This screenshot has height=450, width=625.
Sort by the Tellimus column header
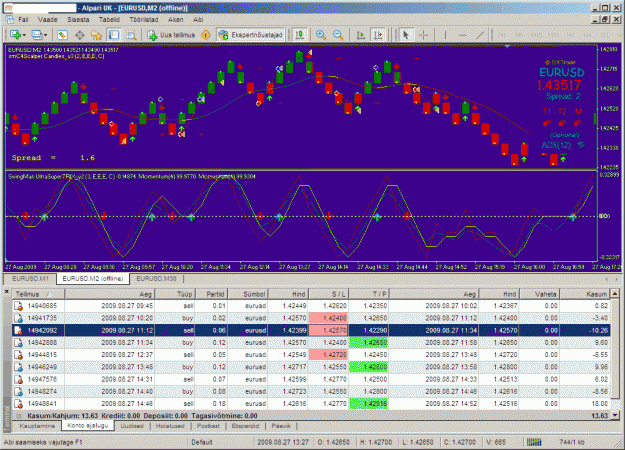[x=38, y=294]
